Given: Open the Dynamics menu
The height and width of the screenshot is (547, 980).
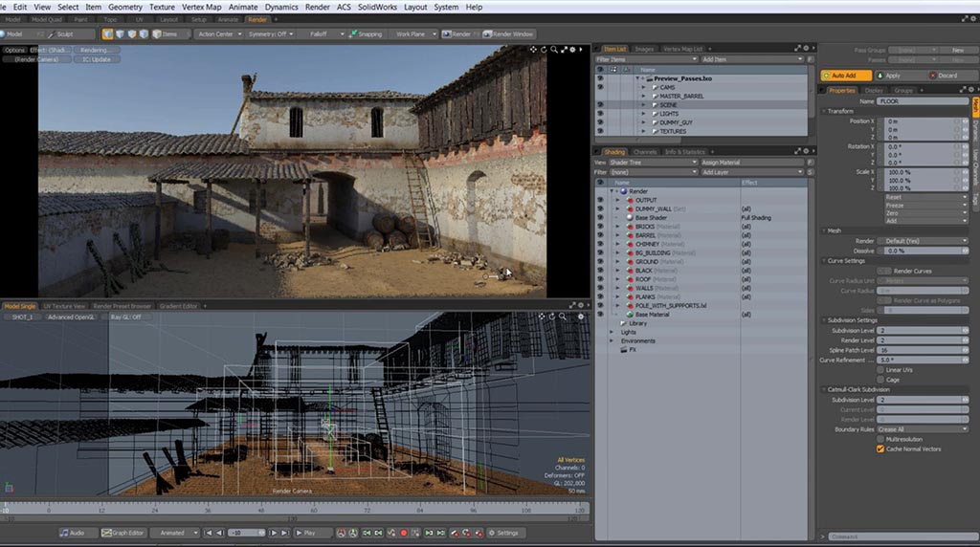Looking at the screenshot, I should pos(281,7).
